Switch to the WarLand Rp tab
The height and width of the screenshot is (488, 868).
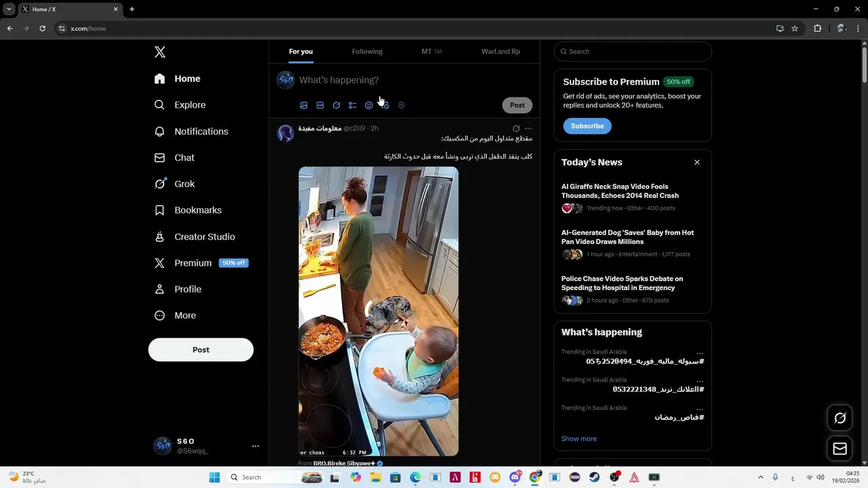(500, 52)
